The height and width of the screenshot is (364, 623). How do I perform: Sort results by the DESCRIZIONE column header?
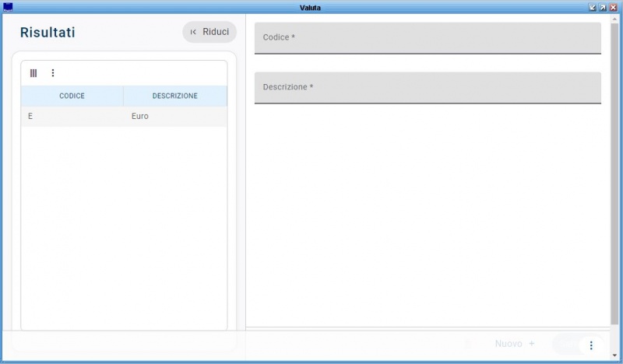tap(174, 96)
